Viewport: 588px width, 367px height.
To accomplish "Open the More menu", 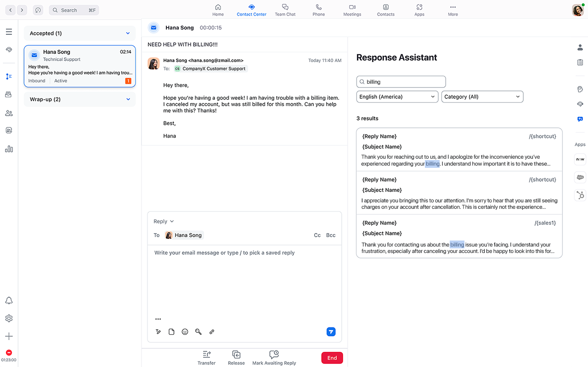I will point(453,10).
